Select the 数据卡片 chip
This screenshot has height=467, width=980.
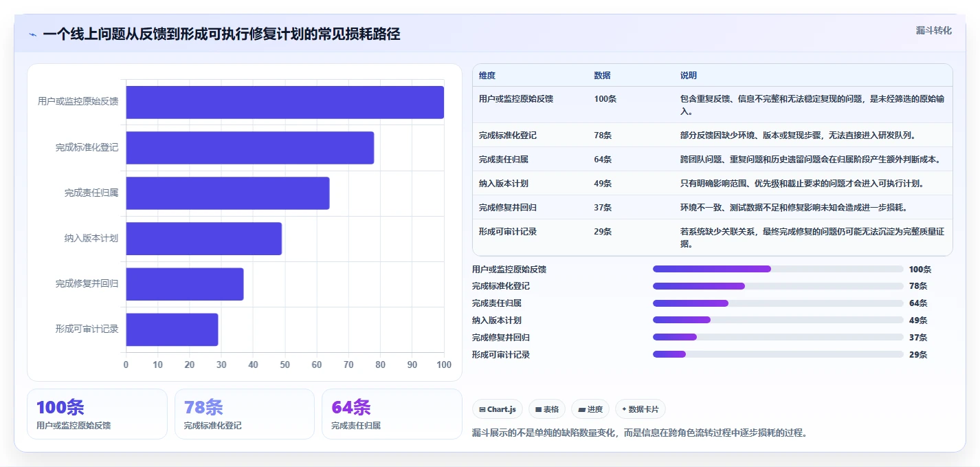point(640,409)
